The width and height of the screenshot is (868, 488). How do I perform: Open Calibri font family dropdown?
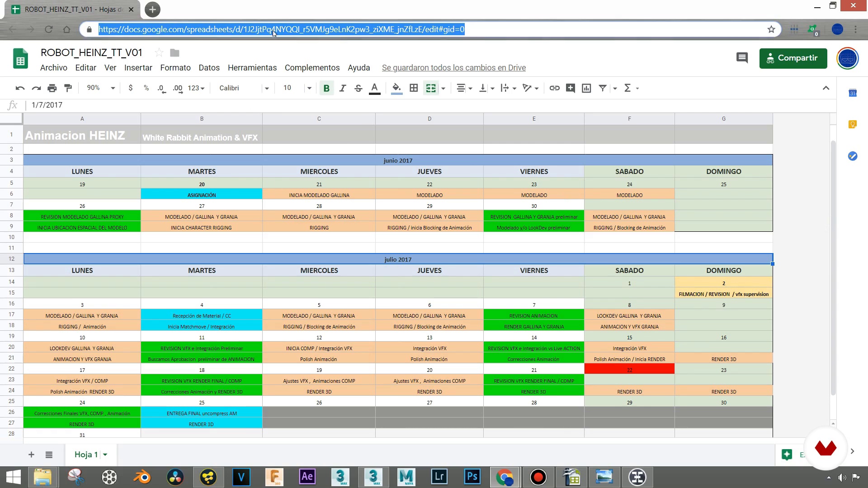coord(244,88)
